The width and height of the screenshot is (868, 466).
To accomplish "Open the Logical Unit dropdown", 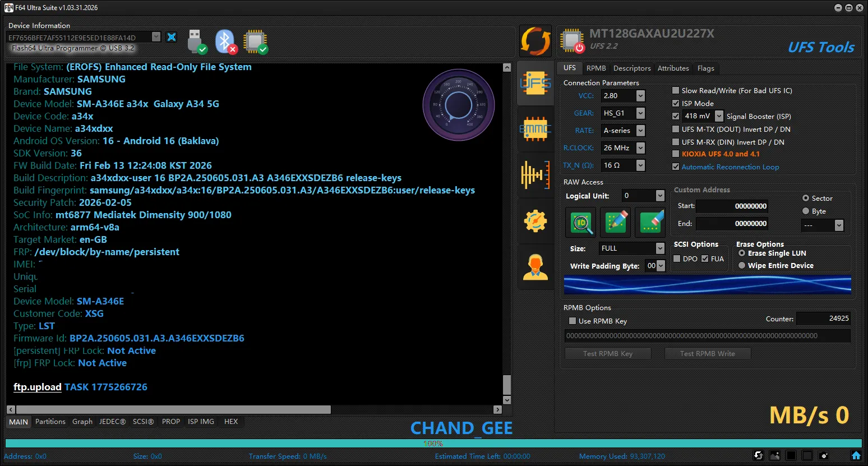I will (660, 196).
